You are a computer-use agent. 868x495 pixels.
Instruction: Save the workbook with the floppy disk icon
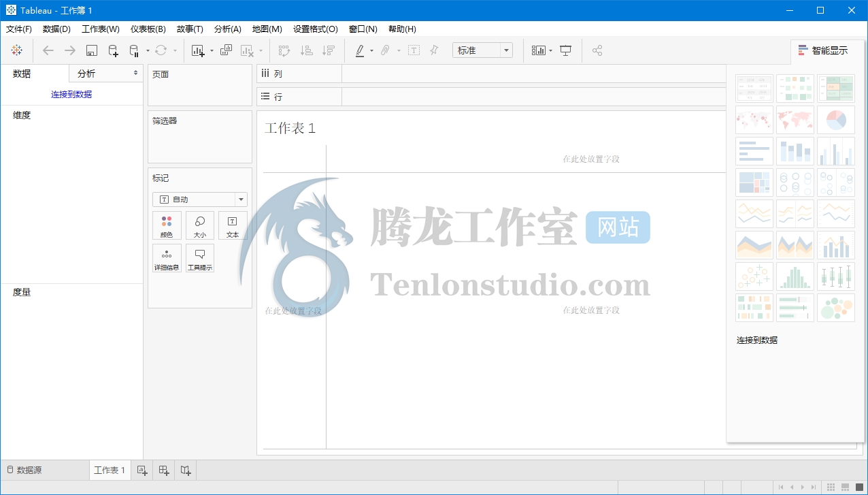click(x=92, y=50)
